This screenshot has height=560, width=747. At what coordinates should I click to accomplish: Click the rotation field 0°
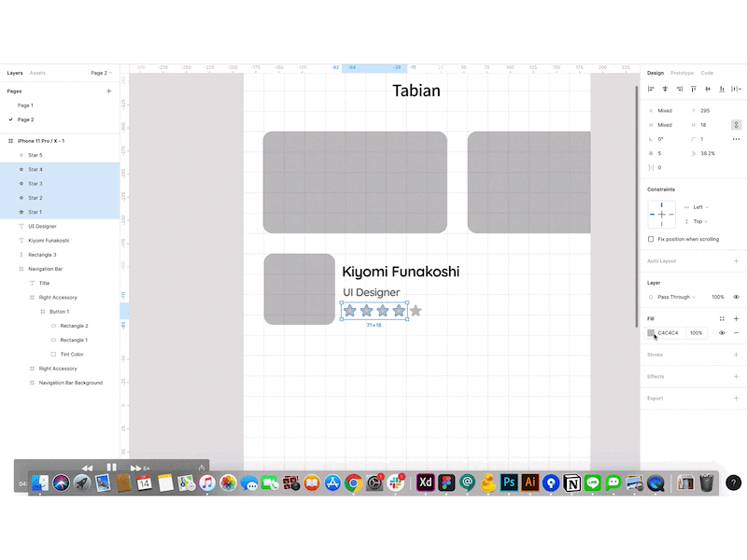click(660, 139)
